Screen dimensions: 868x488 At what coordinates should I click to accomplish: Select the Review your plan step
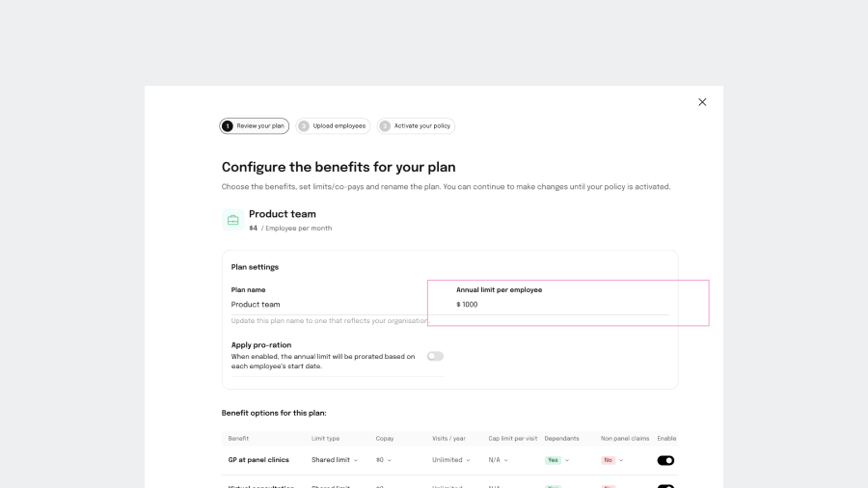(x=260, y=126)
